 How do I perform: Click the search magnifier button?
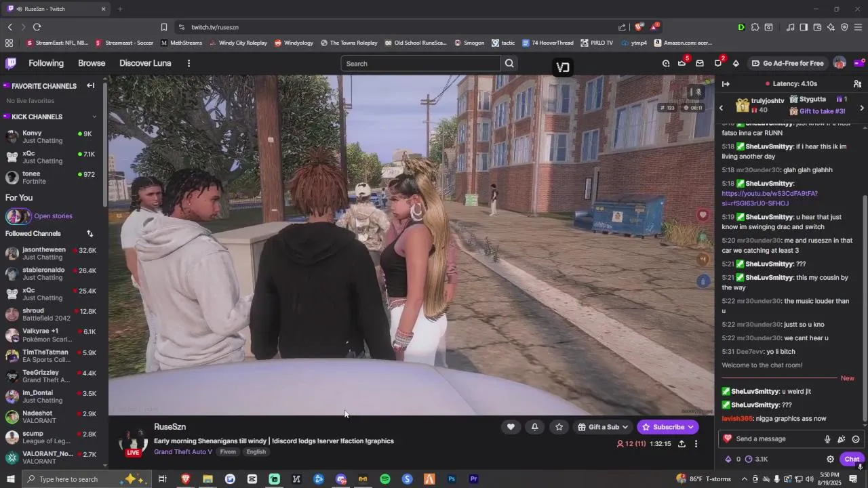coord(509,64)
